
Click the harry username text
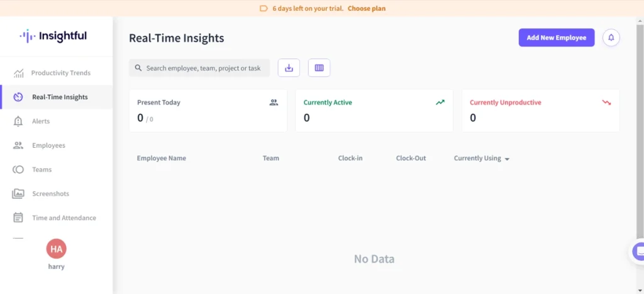point(56,266)
